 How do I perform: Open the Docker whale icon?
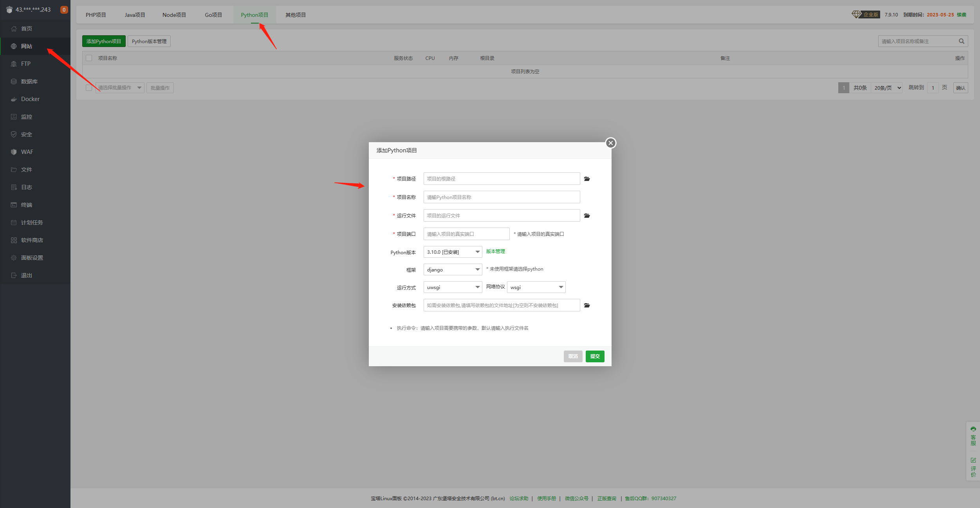coord(14,99)
